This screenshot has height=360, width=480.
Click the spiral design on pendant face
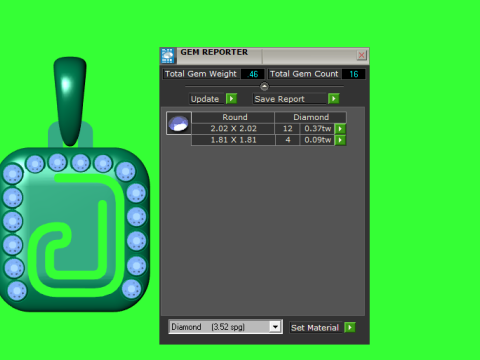75,235
